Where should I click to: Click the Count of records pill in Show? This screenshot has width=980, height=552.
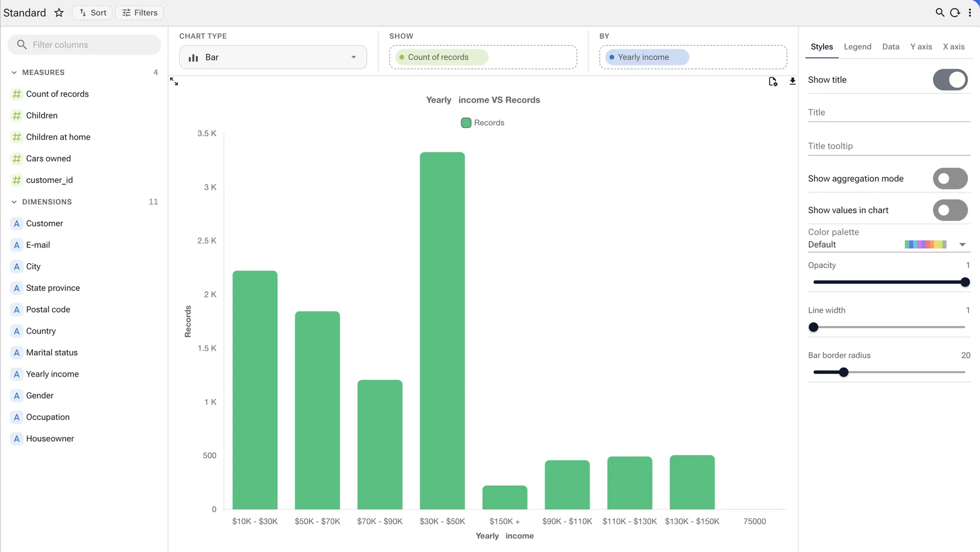pos(441,57)
